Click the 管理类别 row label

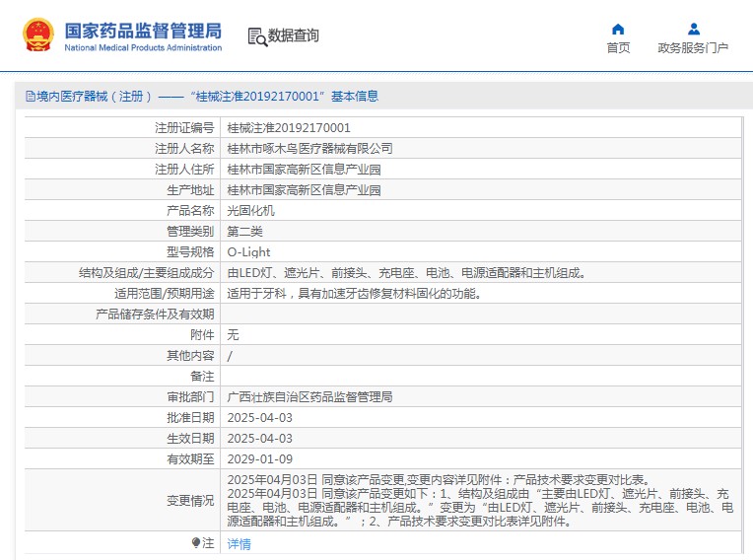point(190,231)
